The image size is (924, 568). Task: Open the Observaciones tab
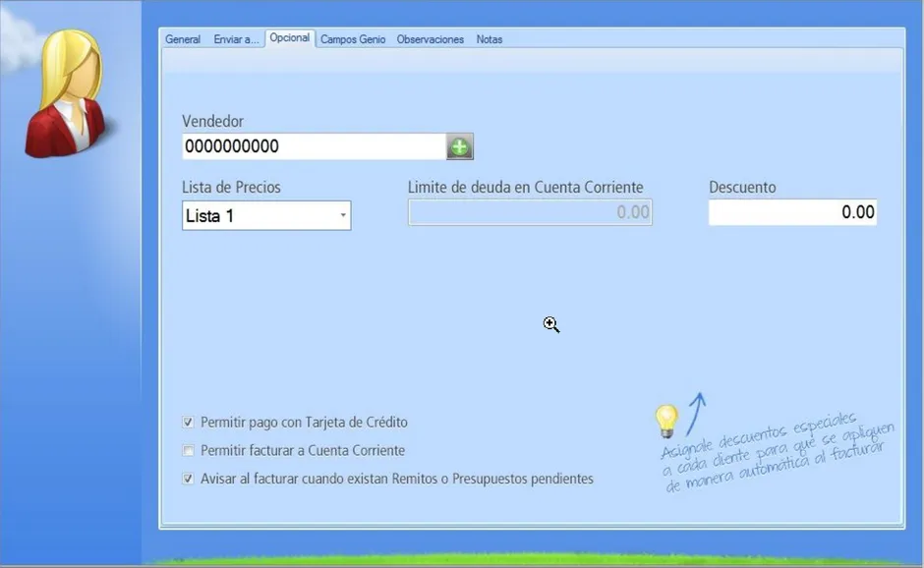click(431, 39)
